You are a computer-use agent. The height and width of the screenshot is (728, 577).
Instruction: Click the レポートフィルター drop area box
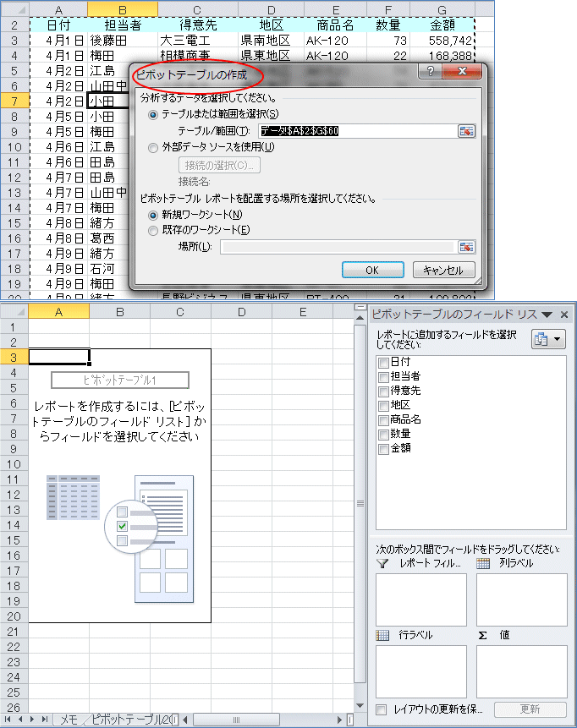tap(420, 599)
